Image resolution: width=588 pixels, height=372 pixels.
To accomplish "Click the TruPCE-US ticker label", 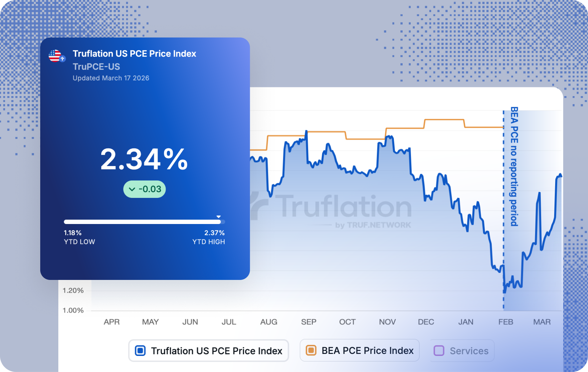I will tap(96, 67).
